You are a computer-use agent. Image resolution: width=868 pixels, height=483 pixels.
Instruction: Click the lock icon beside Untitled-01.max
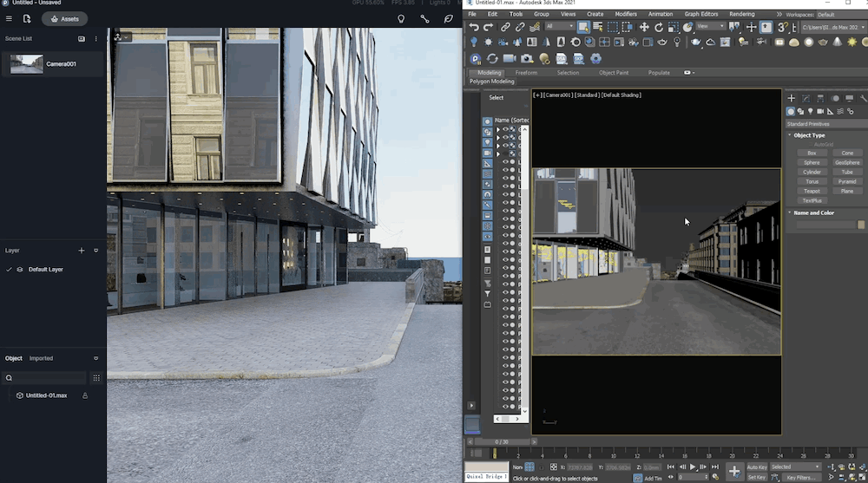85,395
